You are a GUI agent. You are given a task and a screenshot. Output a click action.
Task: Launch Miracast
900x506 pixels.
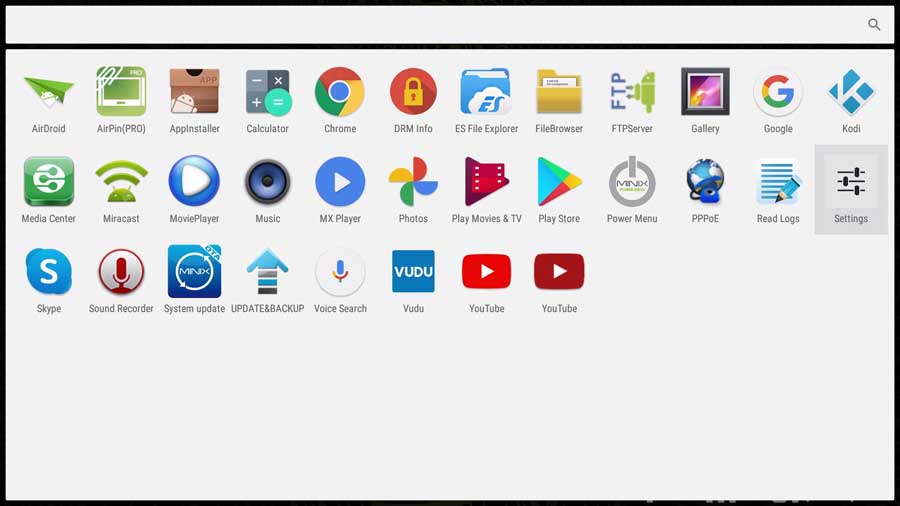[121, 181]
